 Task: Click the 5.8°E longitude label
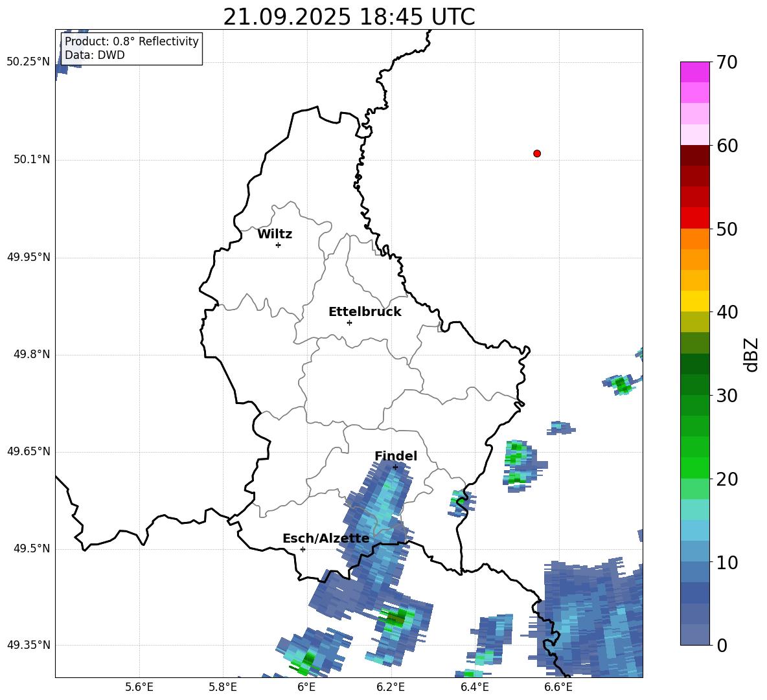coord(223,687)
